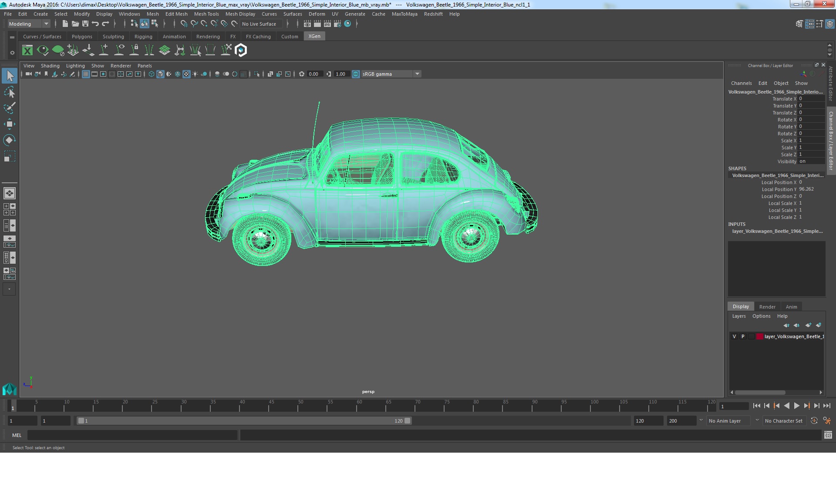
Task: Undo last action with undo arrow
Action: (95, 24)
